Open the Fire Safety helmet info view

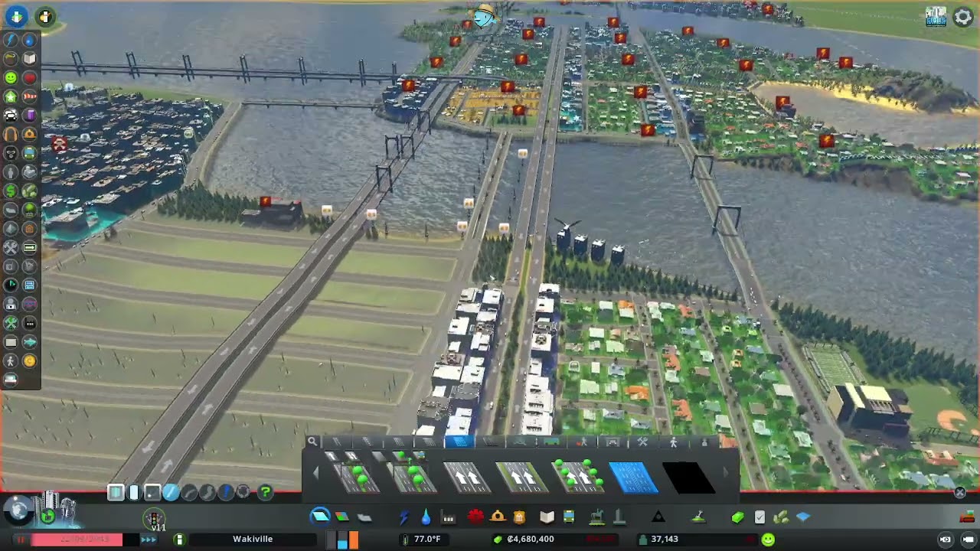coord(29,133)
